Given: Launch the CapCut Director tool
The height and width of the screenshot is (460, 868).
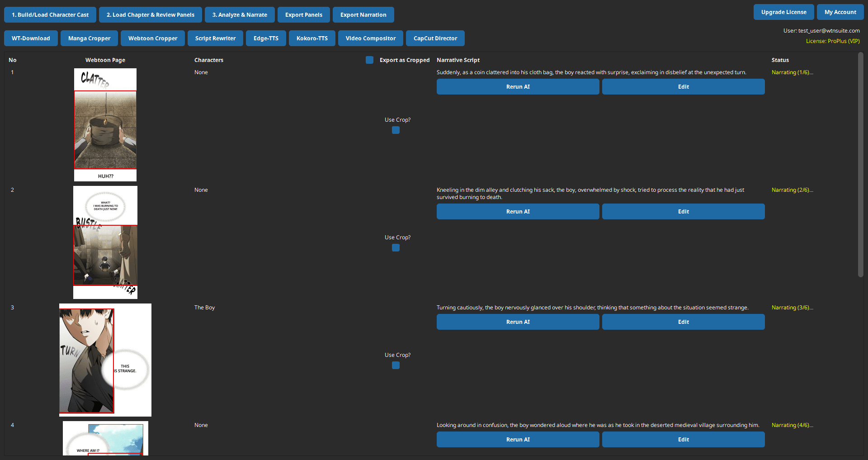Looking at the screenshot, I should (x=435, y=38).
